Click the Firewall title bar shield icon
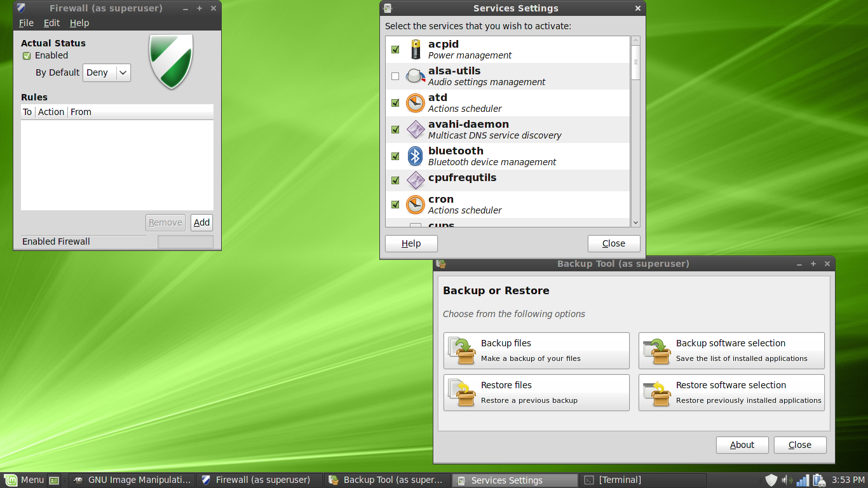The width and height of the screenshot is (868, 488). tap(22, 8)
